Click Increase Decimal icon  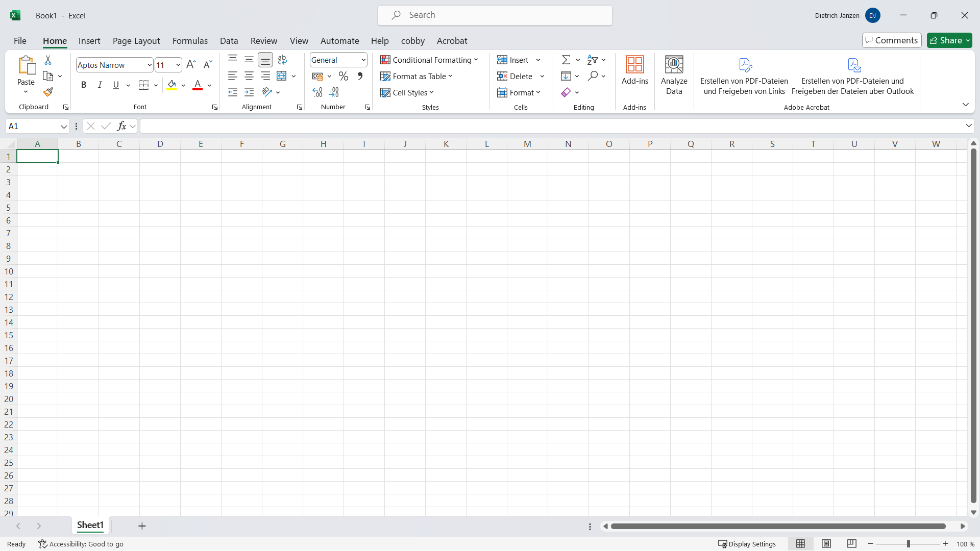[x=317, y=92]
